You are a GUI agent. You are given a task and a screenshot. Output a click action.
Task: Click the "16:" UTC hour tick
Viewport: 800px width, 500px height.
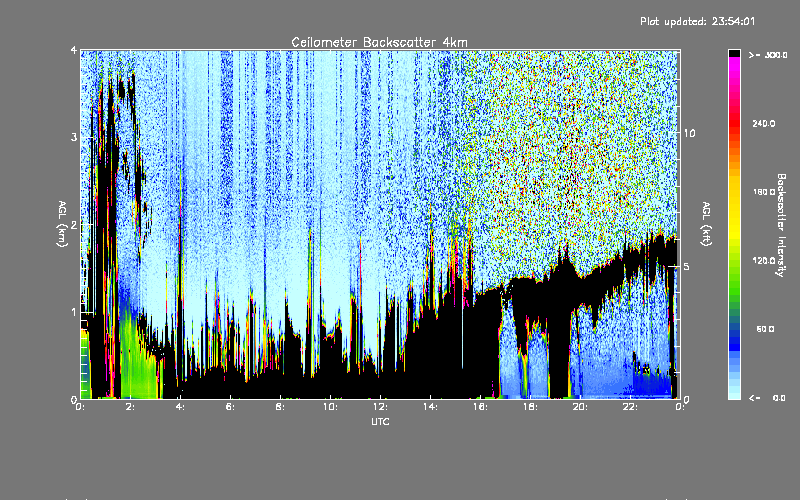pos(480,407)
